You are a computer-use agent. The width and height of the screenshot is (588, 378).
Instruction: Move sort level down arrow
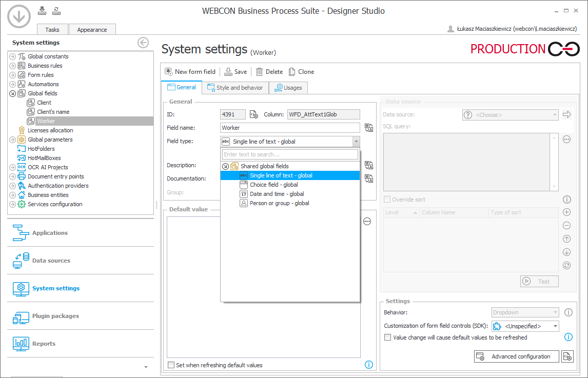click(x=567, y=252)
